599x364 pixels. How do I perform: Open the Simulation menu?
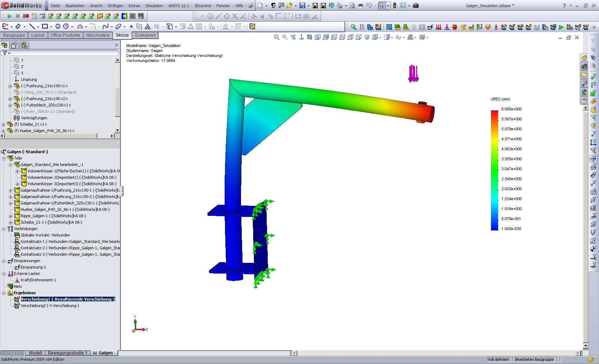point(154,6)
